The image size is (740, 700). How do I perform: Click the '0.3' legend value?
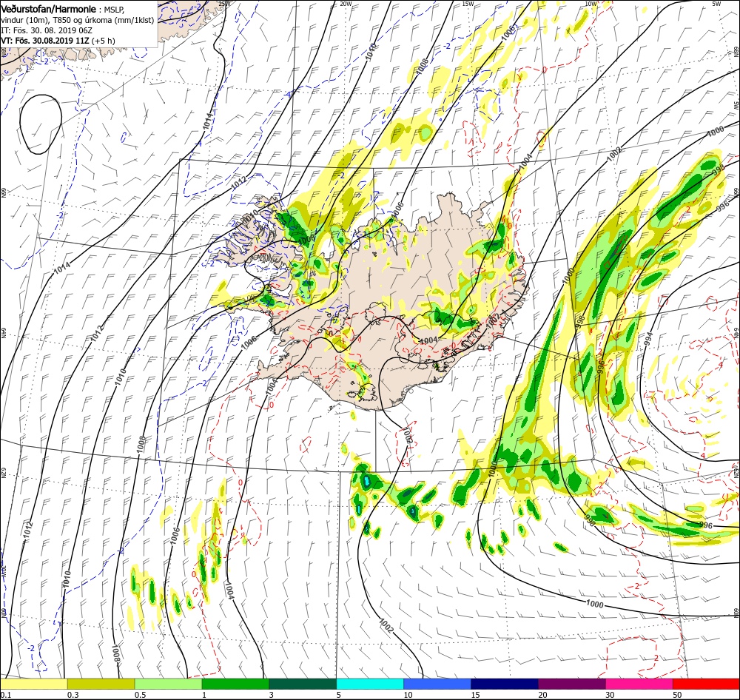coord(73,695)
